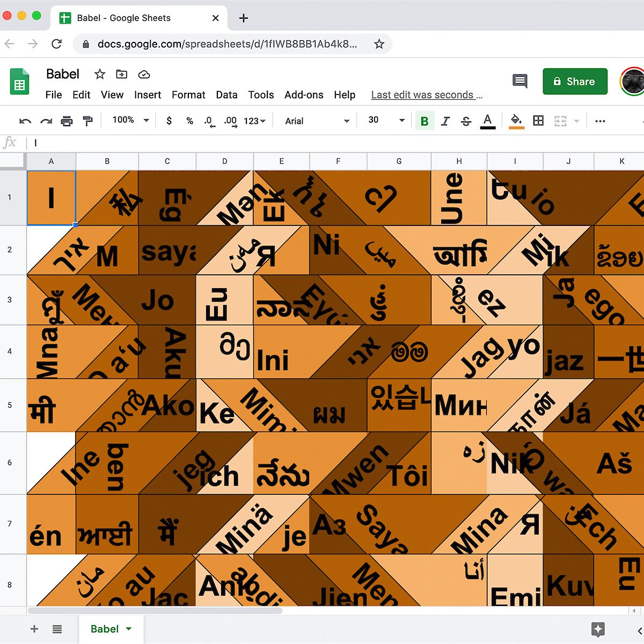The height and width of the screenshot is (644, 644).
Task: Select the Paint format roller tool
Action: [x=87, y=121]
